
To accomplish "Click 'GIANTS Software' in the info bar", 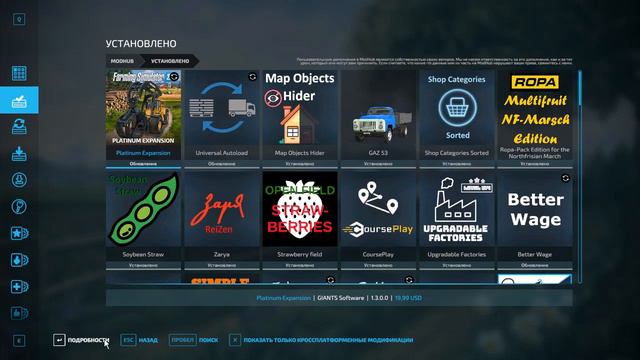I will (x=340, y=298).
